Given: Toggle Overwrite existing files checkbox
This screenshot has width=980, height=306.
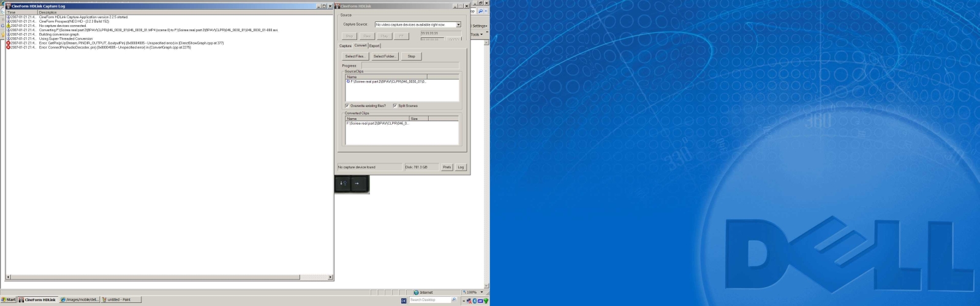Looking at the screenshot, I should tap(347, 105).
